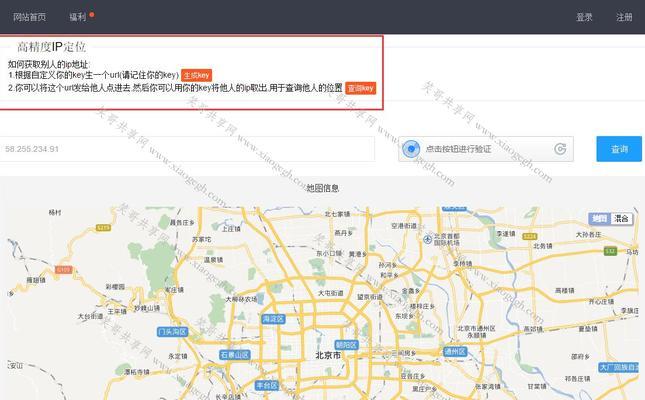Click the 门头沟区 district label
645x400 pixels.
173,332
